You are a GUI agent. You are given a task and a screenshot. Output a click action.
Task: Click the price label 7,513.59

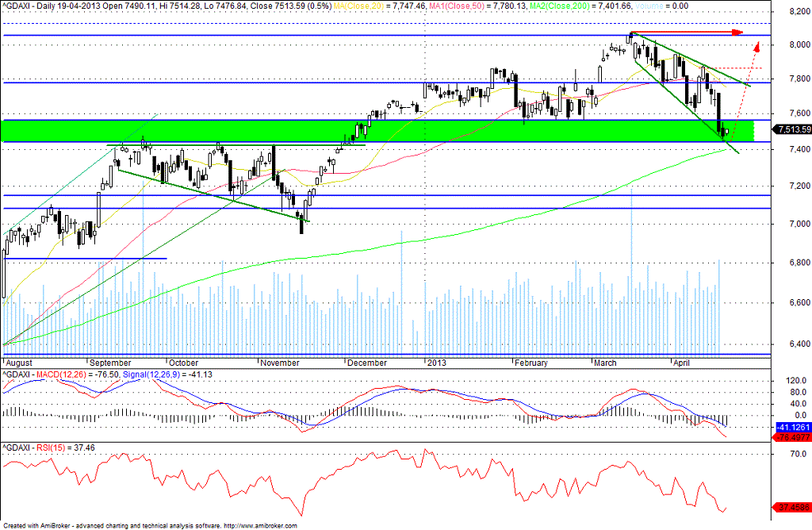792,129
